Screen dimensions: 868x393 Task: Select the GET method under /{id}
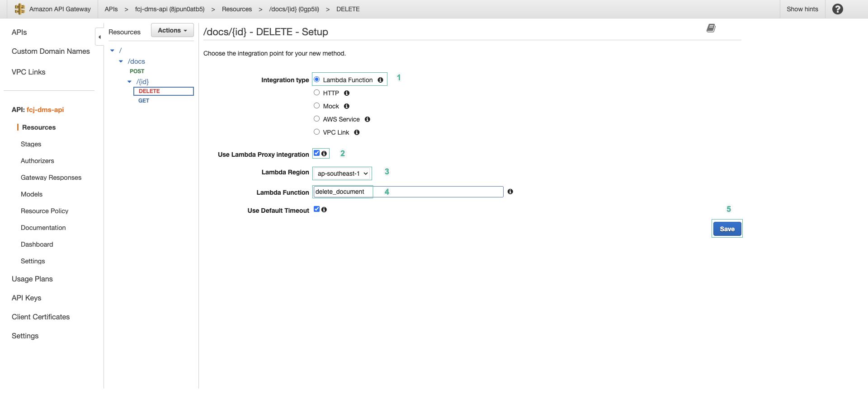click(144, 101)
